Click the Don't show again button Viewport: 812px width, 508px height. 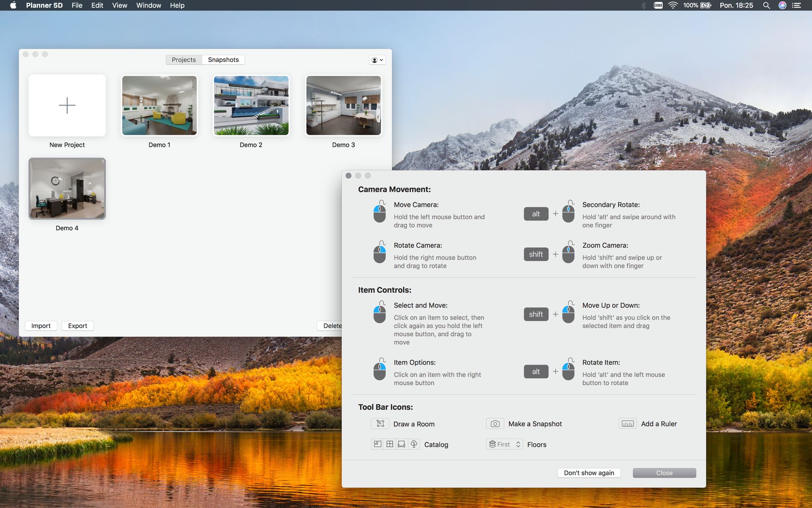[x=589, y=473]
